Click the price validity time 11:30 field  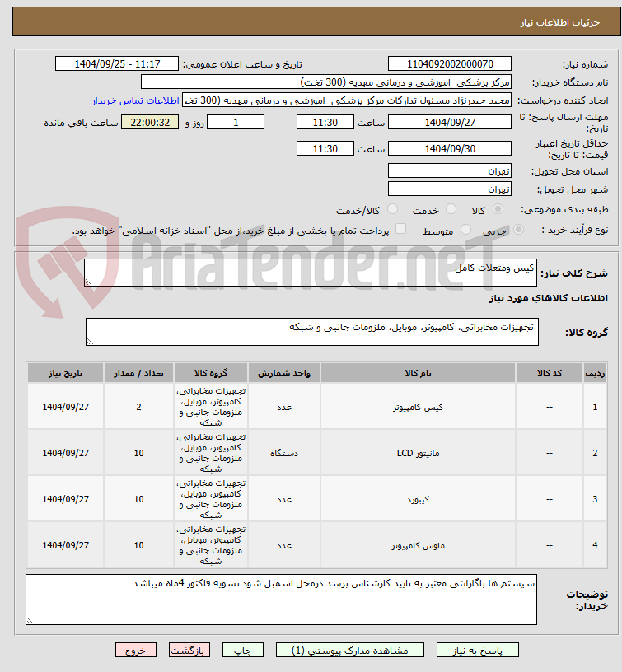pyautogui.click(x=325, y=149)
